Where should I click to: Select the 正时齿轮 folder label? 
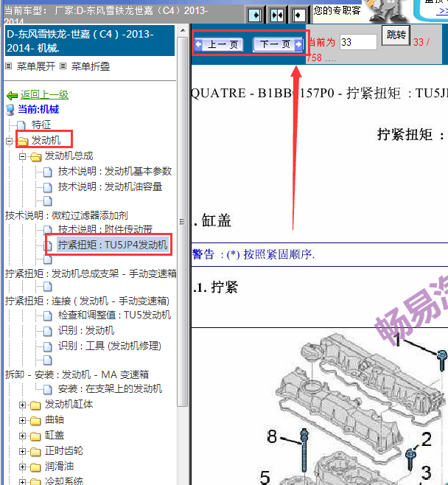(x=64, y=450)
